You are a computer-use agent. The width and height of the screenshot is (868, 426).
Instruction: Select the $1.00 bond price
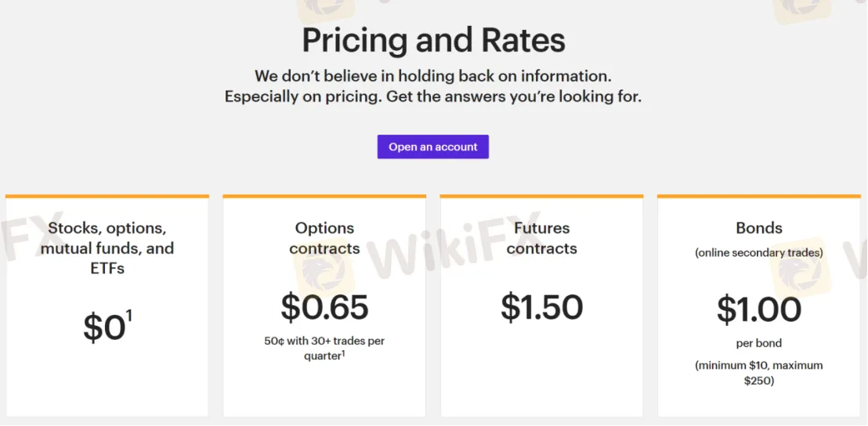758,309
